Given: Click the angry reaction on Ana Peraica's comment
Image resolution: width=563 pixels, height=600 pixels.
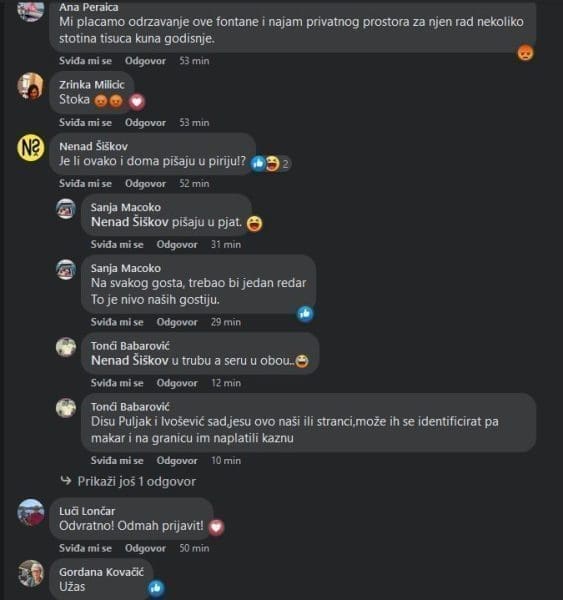Looking at the screenshot, I should [525, 52].
